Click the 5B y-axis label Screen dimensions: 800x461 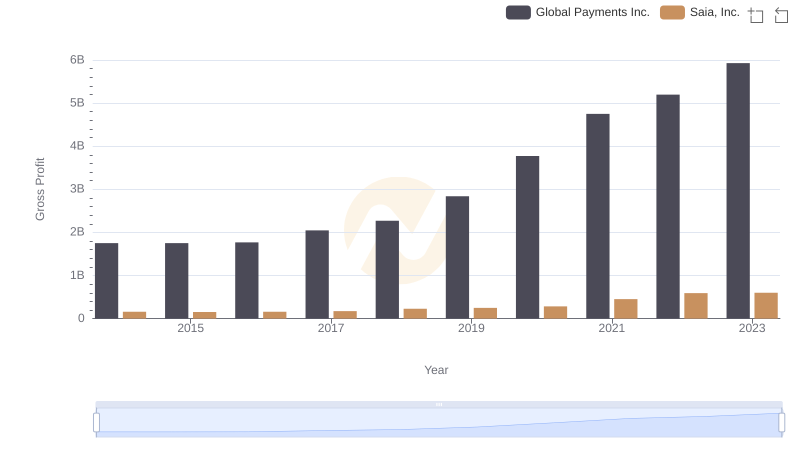coord(77,103)
